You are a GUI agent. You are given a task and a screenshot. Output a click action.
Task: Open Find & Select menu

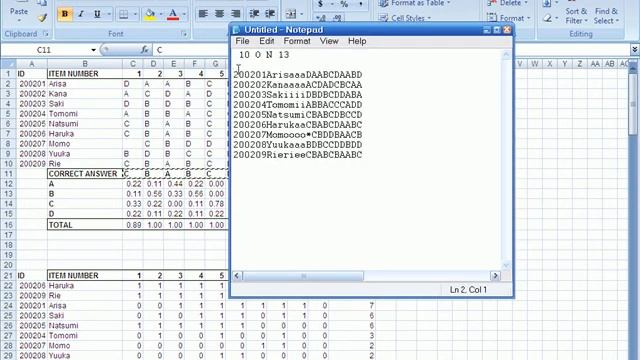coord(606,16)
